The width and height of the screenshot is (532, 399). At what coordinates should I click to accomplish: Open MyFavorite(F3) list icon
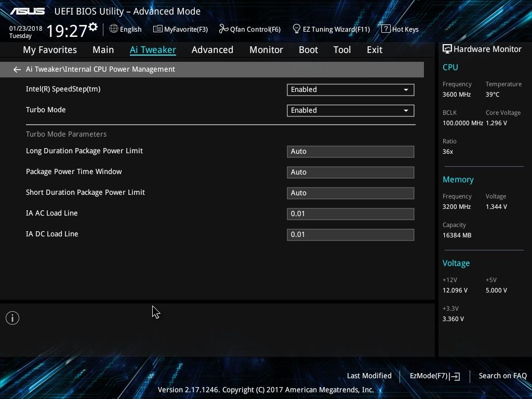pos(158,29)
